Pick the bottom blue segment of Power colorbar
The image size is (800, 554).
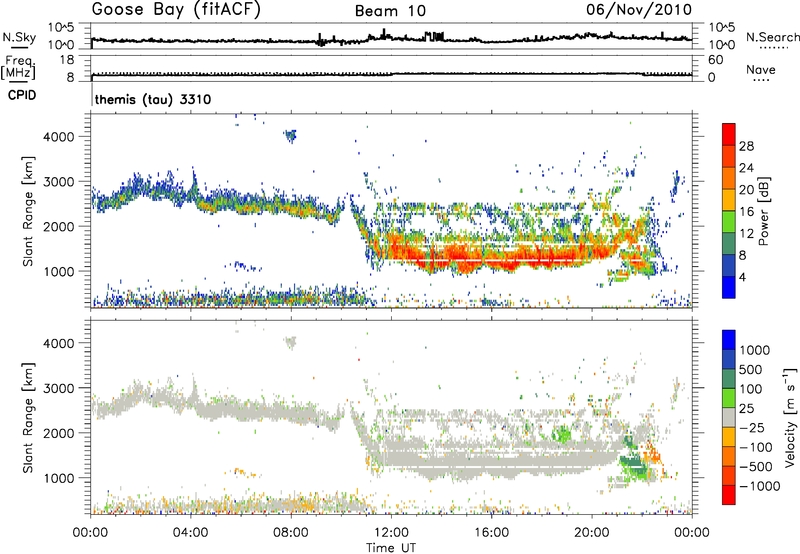click(729, 287)
